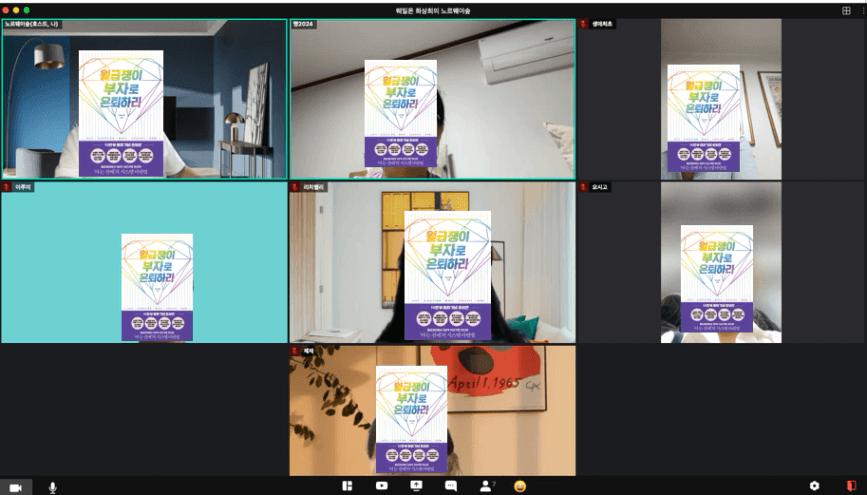Screen dimensions: 867x495
Task: Click muted mic icon on 1965 poster tile
Action: click(x=295, y=351)
